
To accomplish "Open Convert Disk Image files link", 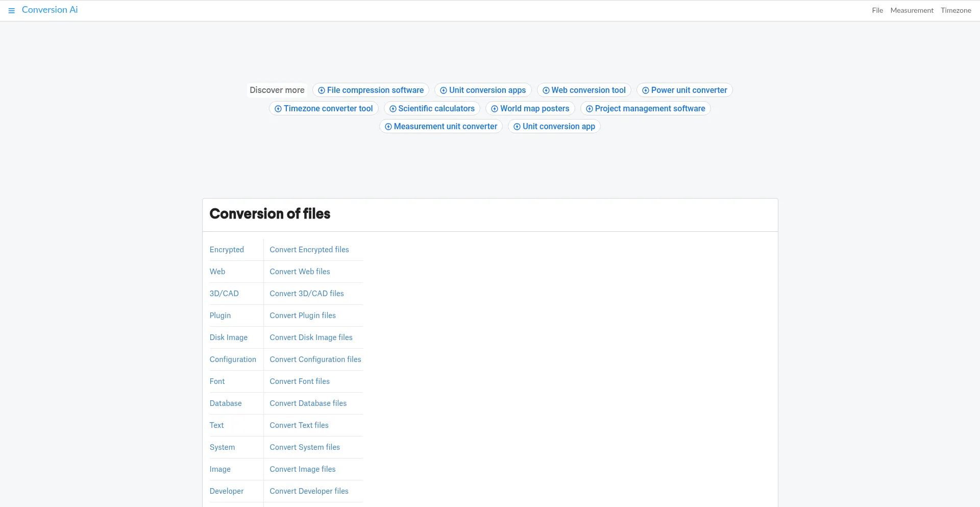I will [x=311, y=337].
